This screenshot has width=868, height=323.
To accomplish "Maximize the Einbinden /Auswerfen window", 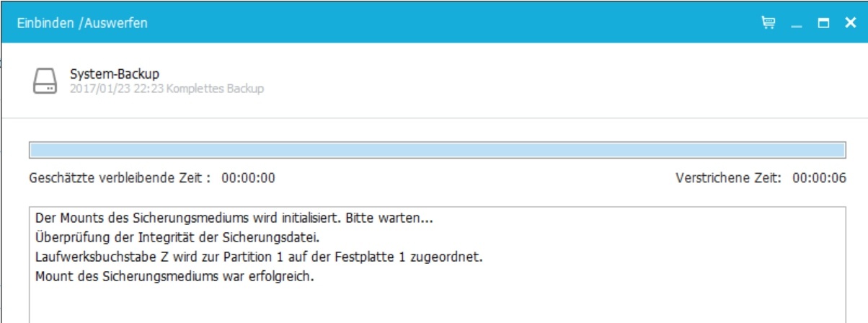I will (823, 23).
